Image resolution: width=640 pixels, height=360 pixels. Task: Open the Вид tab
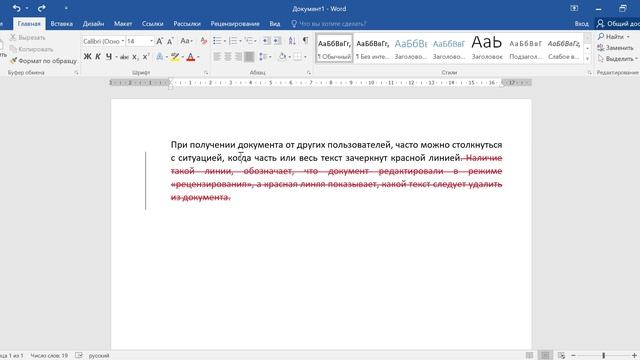(275, 24)
